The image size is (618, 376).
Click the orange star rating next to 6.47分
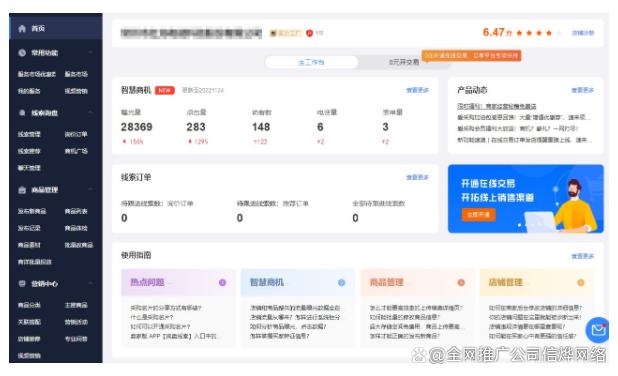point(538,33)
